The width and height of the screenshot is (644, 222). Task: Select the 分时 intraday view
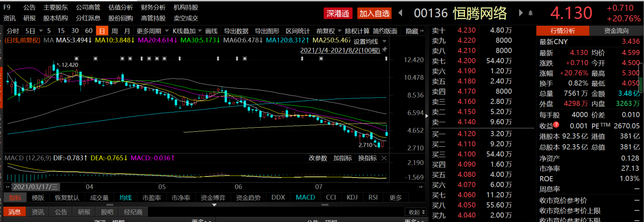coord(13,31)
